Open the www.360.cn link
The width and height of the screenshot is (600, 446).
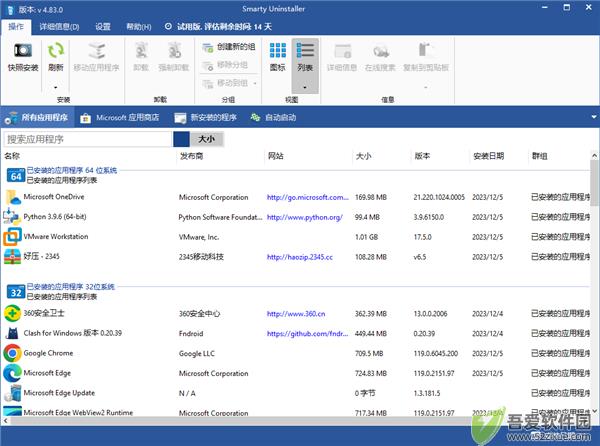point(296,314)
